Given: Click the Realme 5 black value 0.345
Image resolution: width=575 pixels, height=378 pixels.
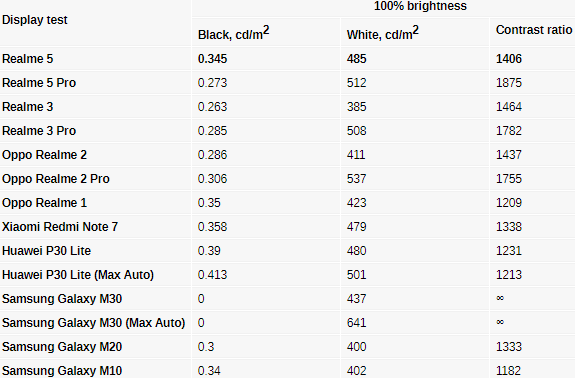Looking at the screenshot, I should [212, 59].
